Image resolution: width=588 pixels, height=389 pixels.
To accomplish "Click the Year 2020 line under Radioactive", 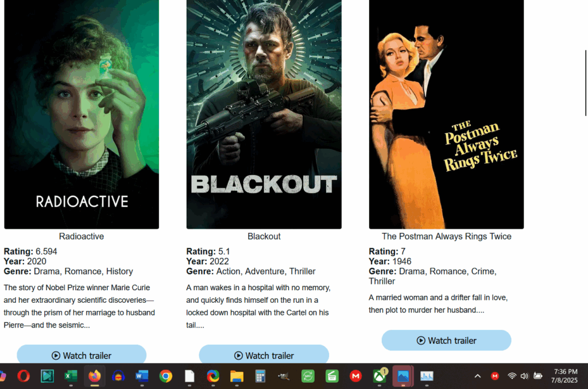I will coord(25,261).
